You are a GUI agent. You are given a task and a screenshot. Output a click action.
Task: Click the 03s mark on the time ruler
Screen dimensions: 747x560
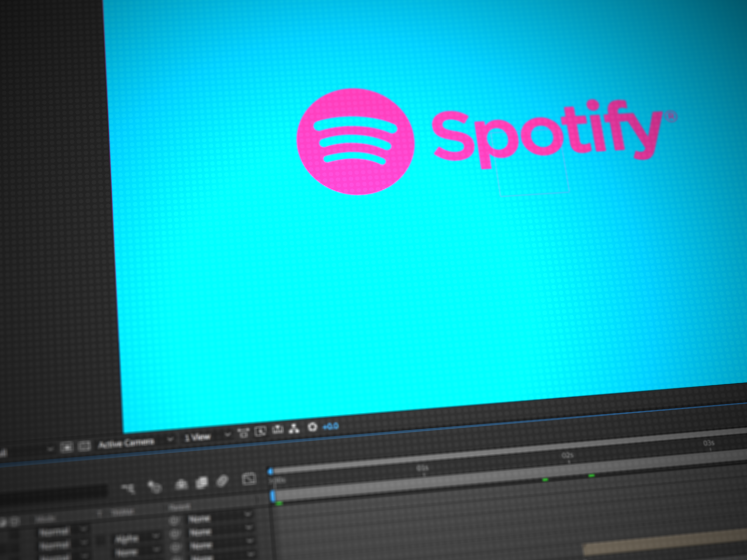point(709,443)
